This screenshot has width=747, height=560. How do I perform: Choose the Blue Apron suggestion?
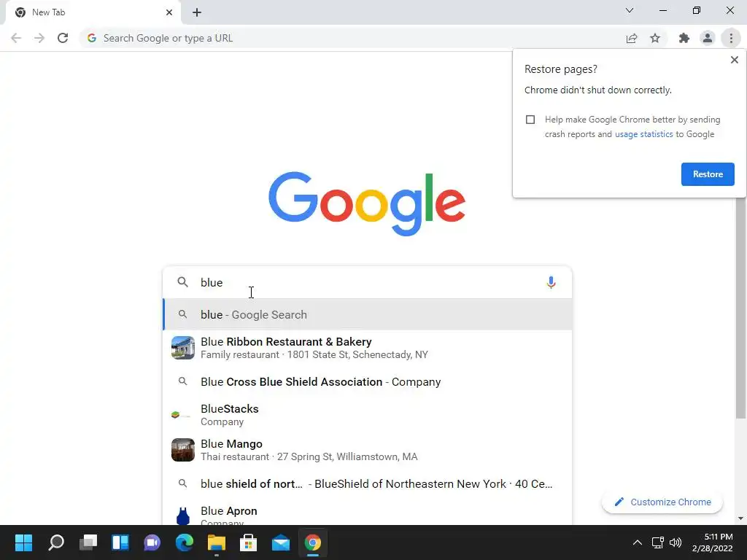coord(367,513)
